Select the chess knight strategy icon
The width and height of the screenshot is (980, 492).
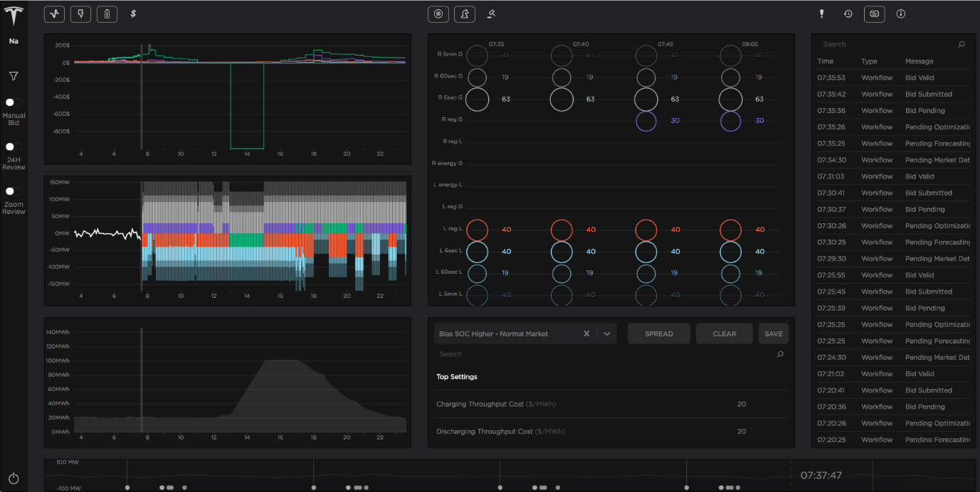pyautogui.click(x=465, y=14)
